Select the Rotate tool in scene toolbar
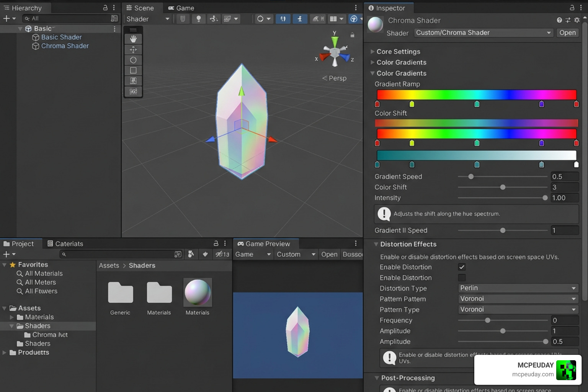The width and height of the screenshot is (588, 392). [x=133, y=60]
